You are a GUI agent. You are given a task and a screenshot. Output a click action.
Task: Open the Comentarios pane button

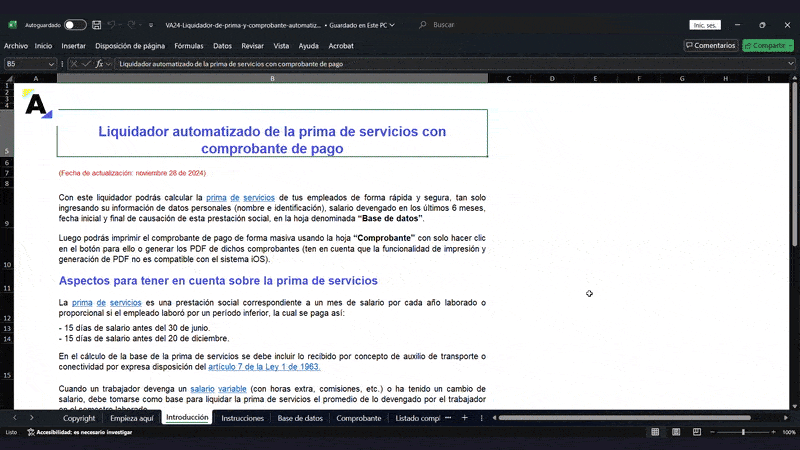click(711, 45)
